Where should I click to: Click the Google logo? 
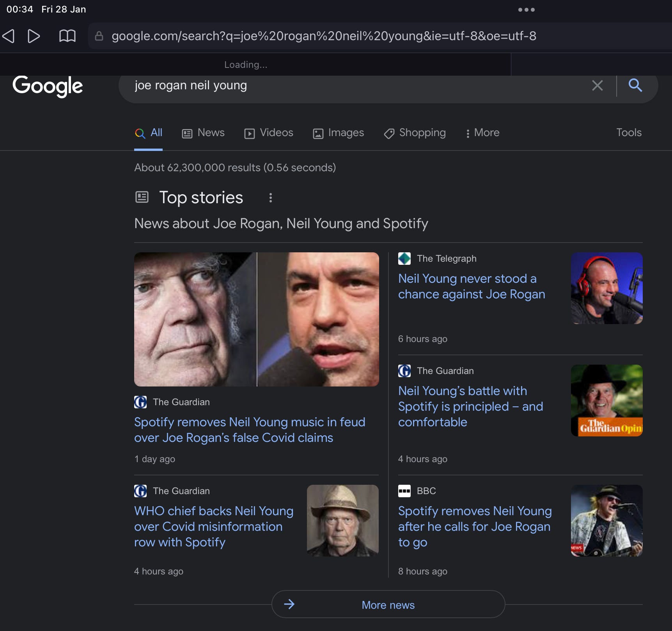point(48,86)
